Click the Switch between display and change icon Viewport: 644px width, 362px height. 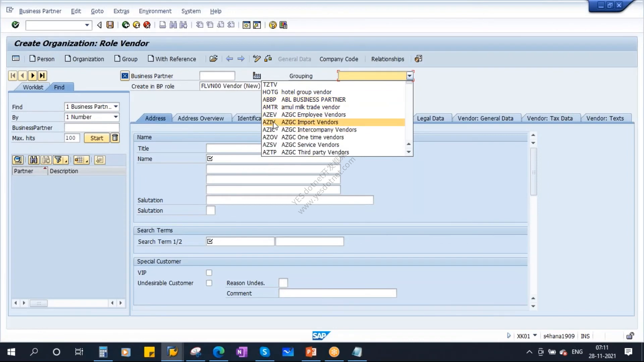257,59
